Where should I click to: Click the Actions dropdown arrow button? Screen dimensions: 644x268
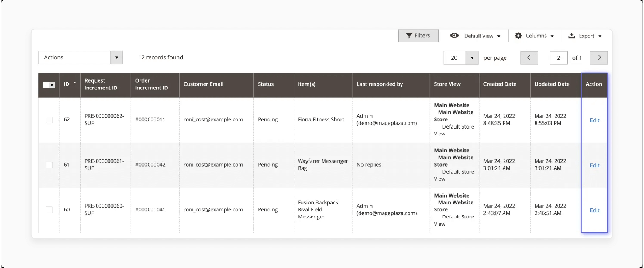116,57
